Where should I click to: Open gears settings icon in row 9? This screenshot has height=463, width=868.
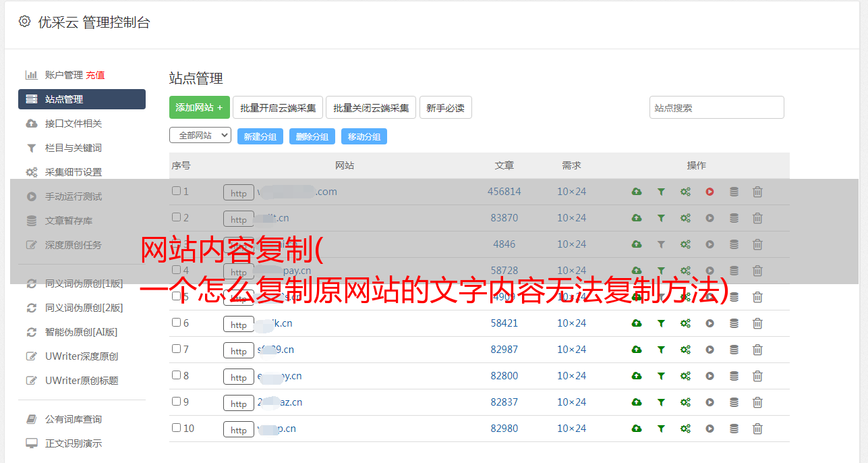pos(685,402)
